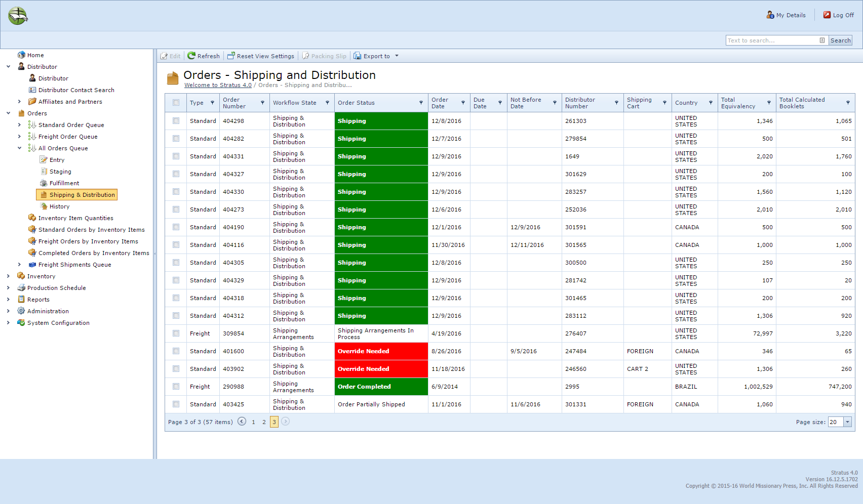Go to page 2 of results

pyautogui.click(x=264, y=422)
